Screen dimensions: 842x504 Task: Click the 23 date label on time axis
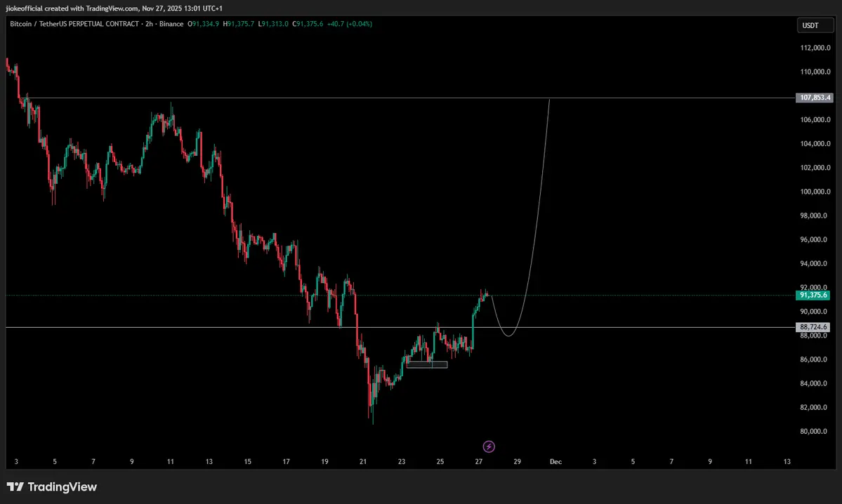click(402, 462)
